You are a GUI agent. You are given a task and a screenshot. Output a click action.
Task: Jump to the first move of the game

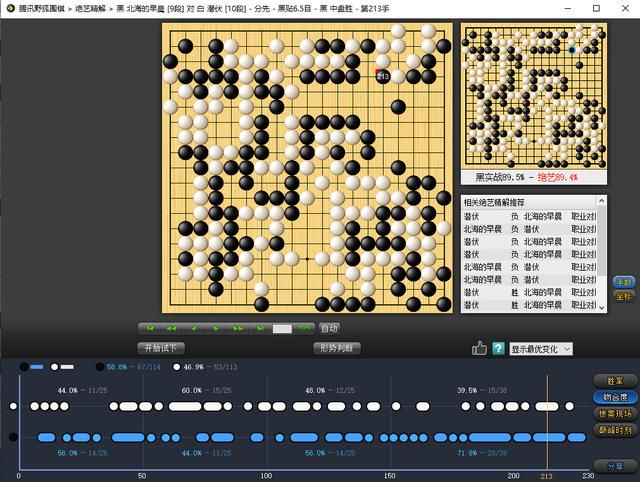pyautogui.click(x=150, y=329)
